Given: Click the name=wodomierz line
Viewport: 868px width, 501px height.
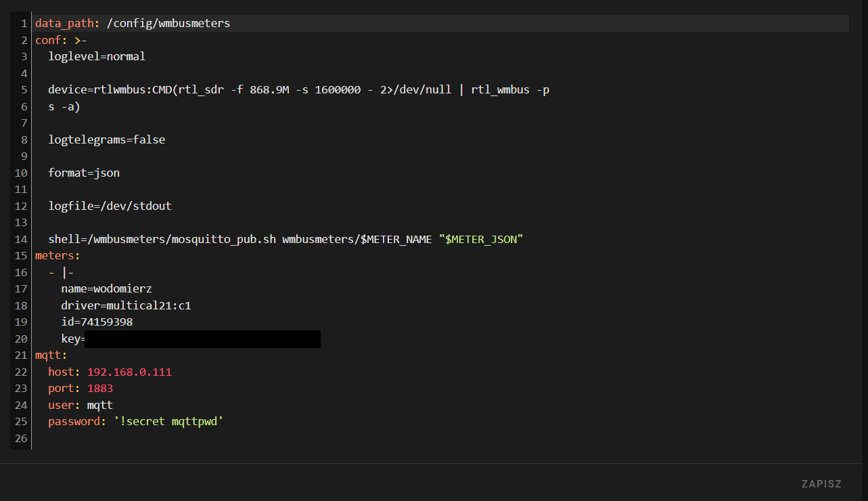Looking at the screenshot, I should click(x=106, y=288).
